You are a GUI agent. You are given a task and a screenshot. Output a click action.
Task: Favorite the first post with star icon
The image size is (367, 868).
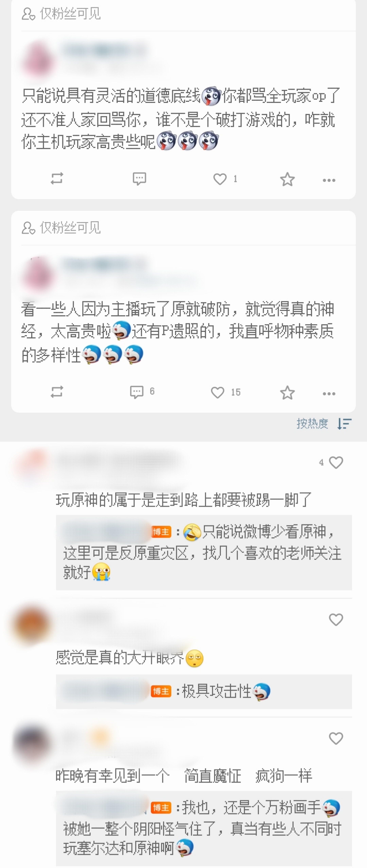click(287, 179)
